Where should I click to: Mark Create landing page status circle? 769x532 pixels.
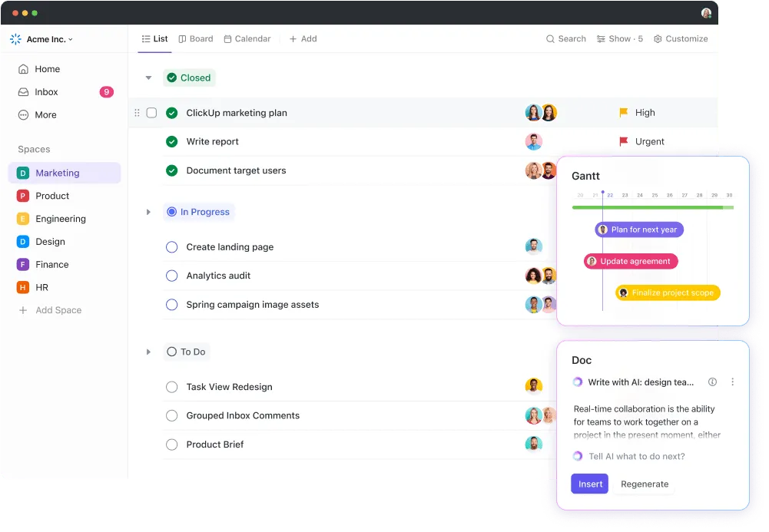(x=171, y=247)
